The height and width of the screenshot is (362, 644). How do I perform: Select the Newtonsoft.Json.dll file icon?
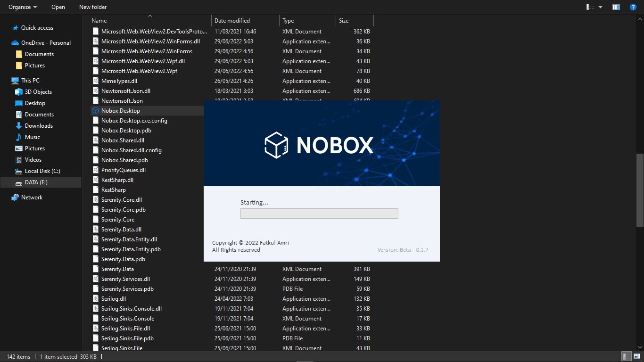coord(96,90)
